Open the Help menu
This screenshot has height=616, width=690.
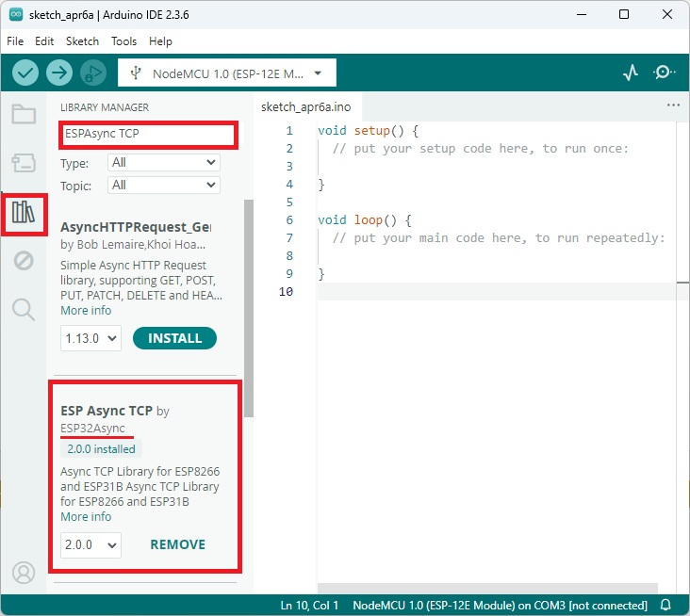[x=160, y=41]
